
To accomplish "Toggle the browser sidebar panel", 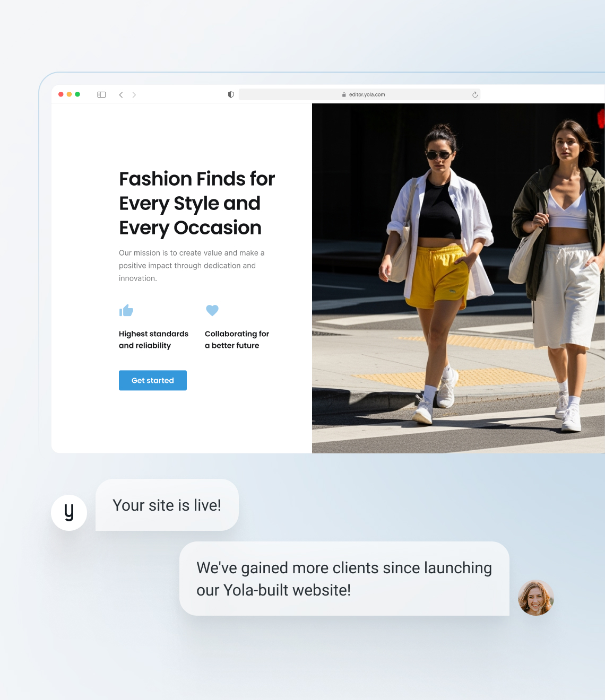I will 101,94.
